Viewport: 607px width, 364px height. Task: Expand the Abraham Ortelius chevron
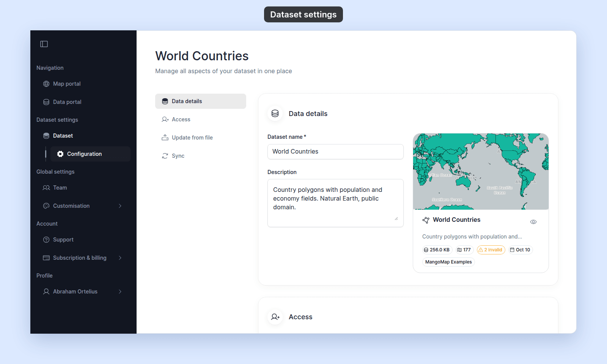pos(120,292)
